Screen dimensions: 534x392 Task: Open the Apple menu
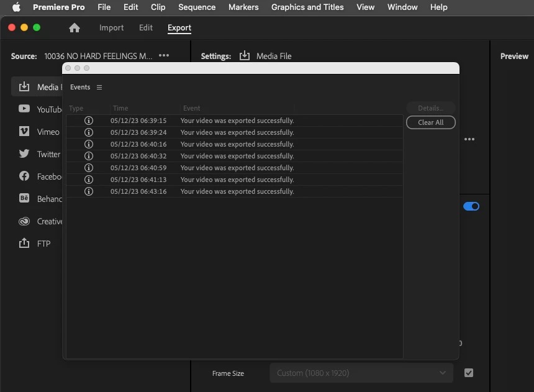coord(16,7)
